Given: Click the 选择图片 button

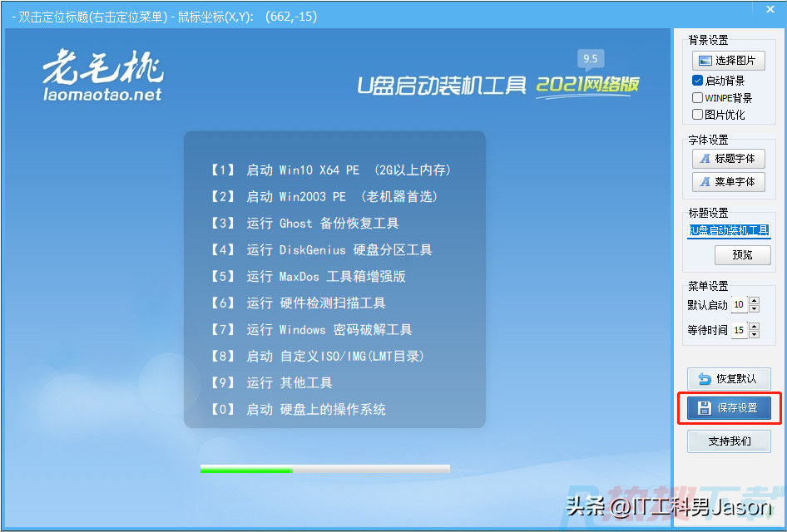Looking at the screenshot, I should 728,61.
